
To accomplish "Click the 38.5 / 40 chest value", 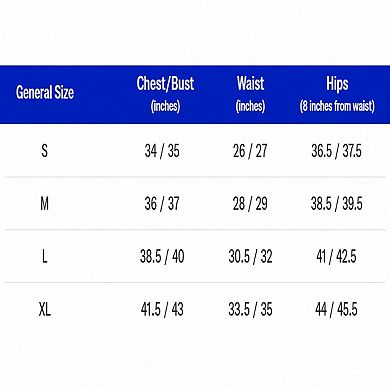I will [x=162, y=256].
